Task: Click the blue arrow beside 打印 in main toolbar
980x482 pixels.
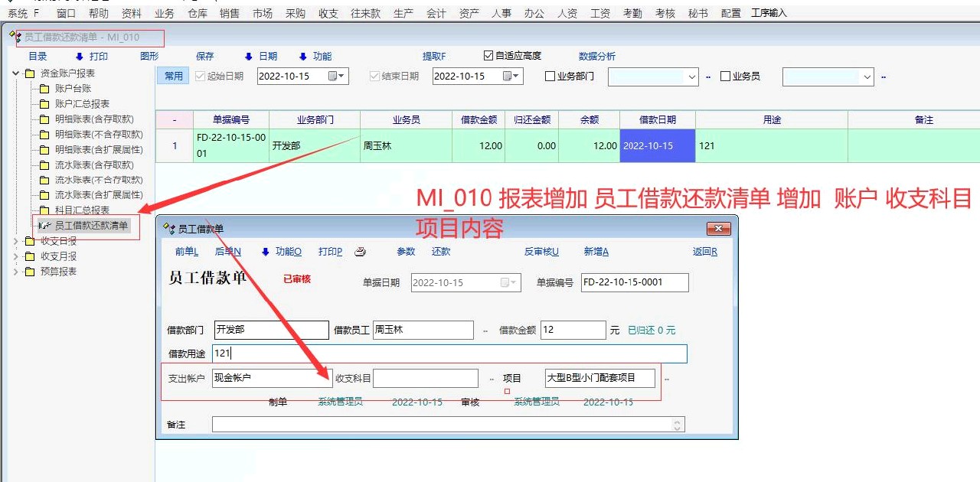Action: pyautogui.click(x=79, y=57)
